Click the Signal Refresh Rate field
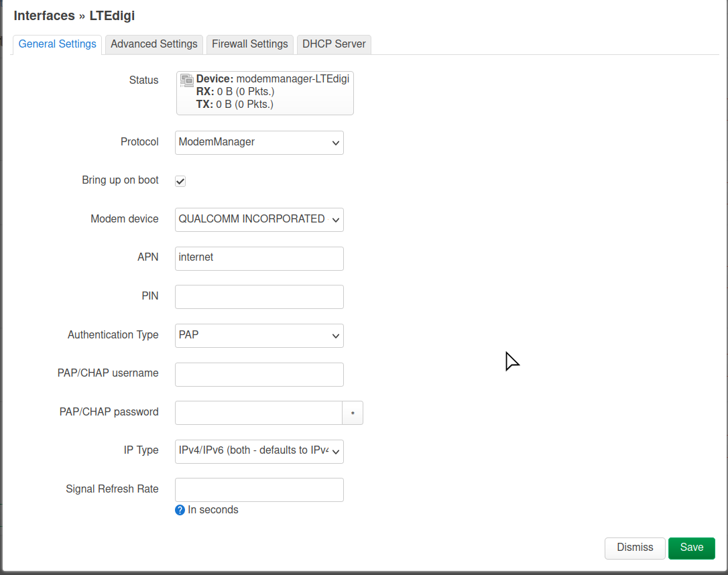Image resolution: width=728 pixels, height=575 pixels. (x=259, y=490)
